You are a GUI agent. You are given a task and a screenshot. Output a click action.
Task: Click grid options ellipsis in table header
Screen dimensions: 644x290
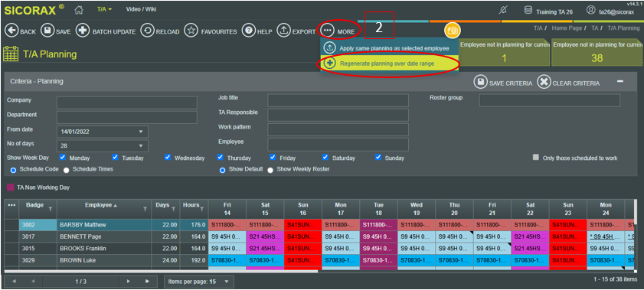[11, 205]
